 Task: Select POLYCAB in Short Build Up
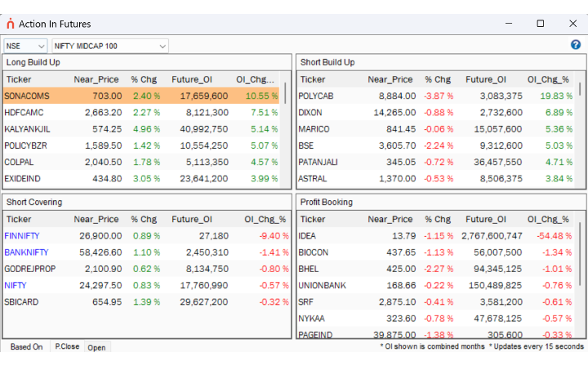pos(316,96)
